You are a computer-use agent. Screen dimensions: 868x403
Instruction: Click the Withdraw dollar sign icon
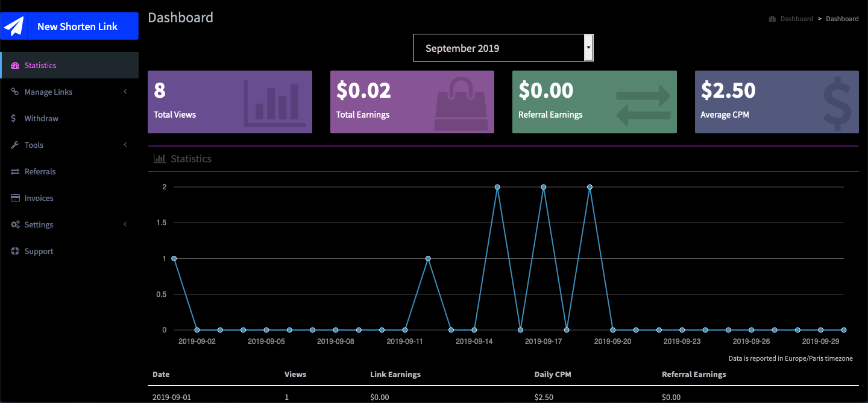pyautogui.click(x=14, y=119)
